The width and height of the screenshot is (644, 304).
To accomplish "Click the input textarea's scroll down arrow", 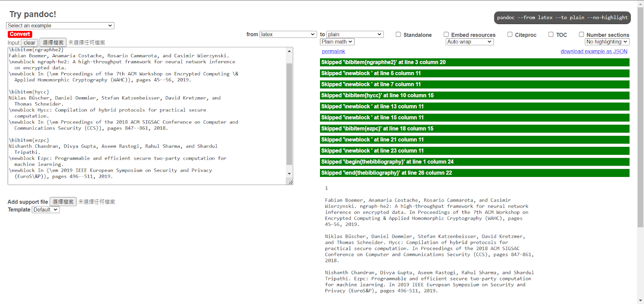I will 289,174.
